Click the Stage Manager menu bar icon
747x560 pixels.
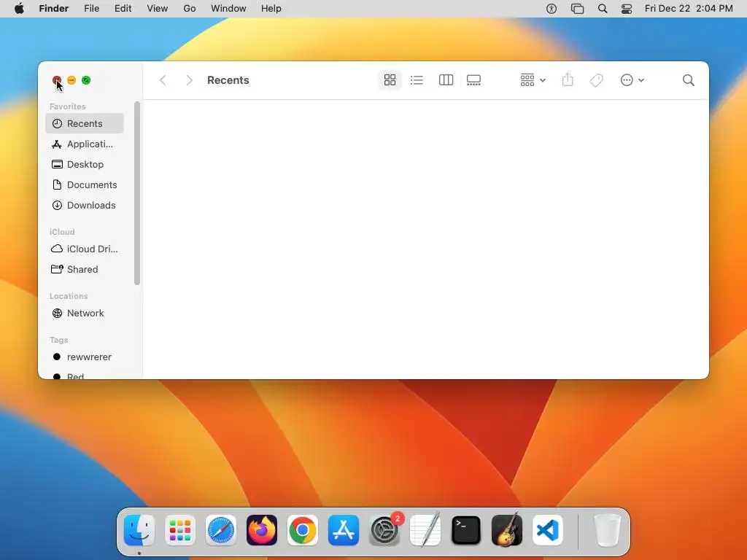[x=578, y=9]
